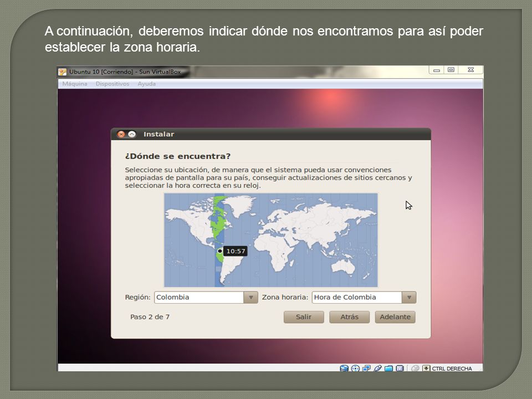Click the Adelante button
This screenshot has width=532, height=399.
[x=395, y=317]
